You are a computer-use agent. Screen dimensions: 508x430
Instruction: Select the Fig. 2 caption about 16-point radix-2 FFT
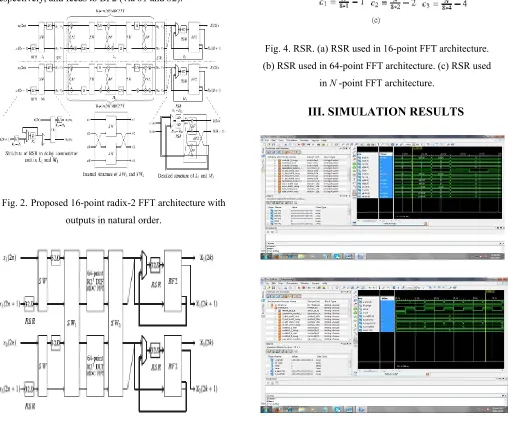113,211
